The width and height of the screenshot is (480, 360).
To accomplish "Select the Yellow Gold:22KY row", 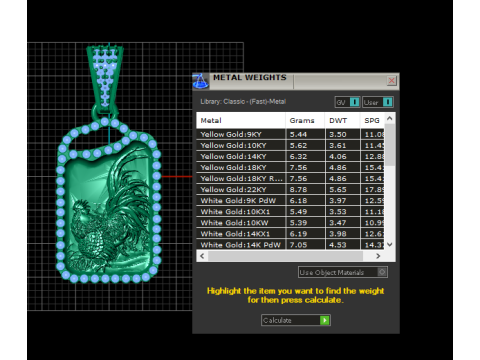I will click(290, 189).
